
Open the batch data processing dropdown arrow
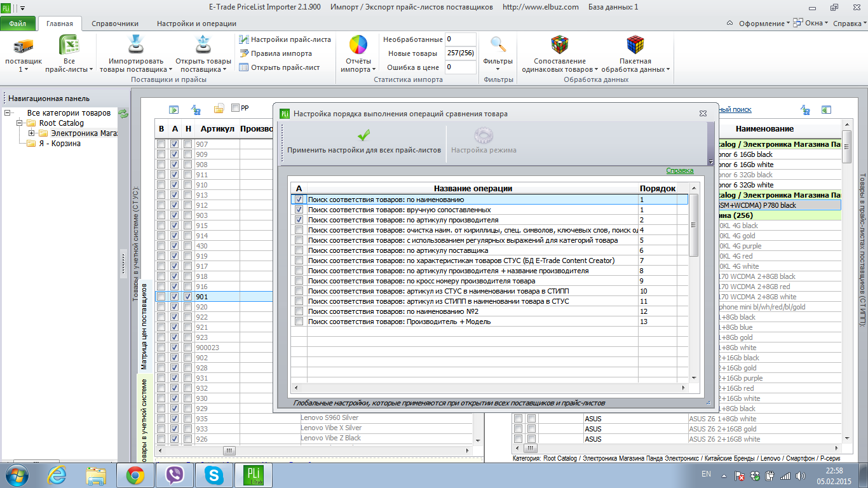(668, 69)
